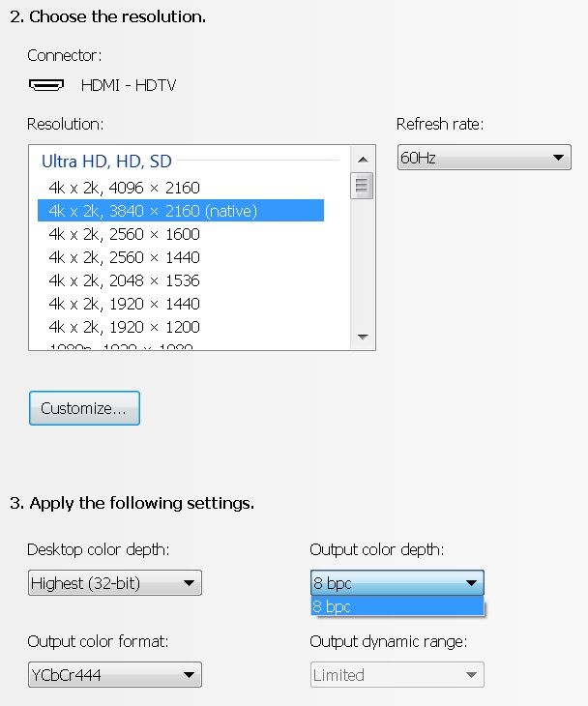The image size is (588, 706).
Task: Click the resolution list scrollbar thumb
Action: point(364,184)
